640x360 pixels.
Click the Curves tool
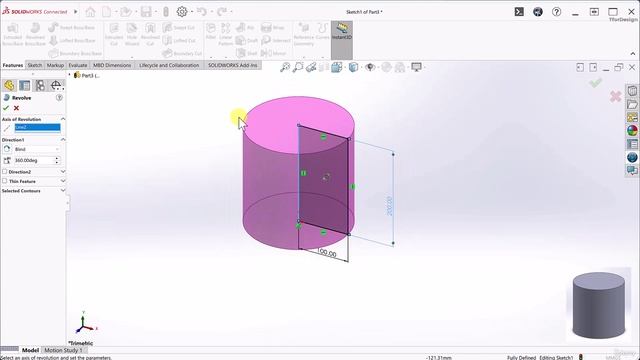click(322, 31)
